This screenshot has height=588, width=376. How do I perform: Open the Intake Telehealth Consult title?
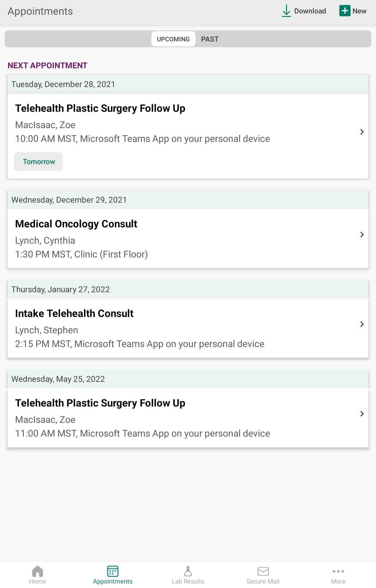click(x=74, y=314)
